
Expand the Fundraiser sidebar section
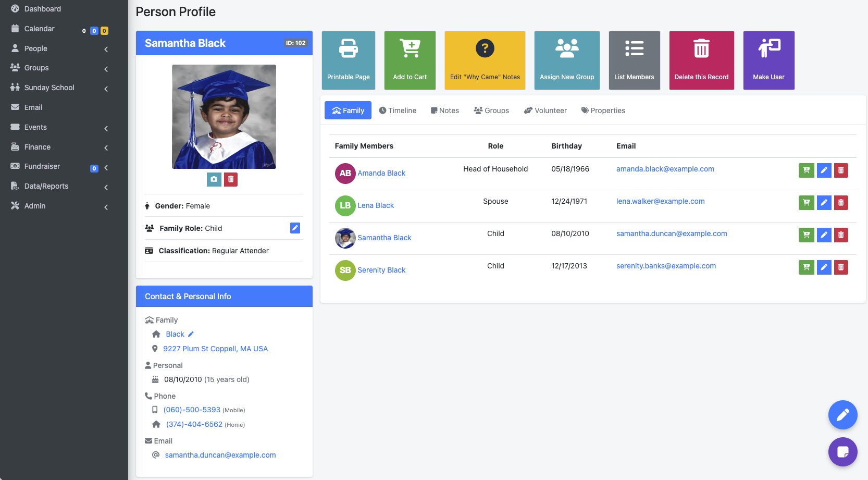coord(106,168)
